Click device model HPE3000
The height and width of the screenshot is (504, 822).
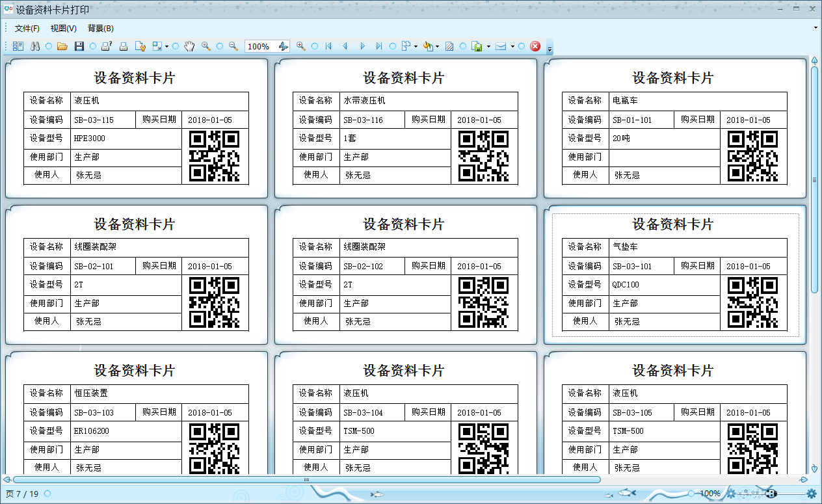coord(90,139)
